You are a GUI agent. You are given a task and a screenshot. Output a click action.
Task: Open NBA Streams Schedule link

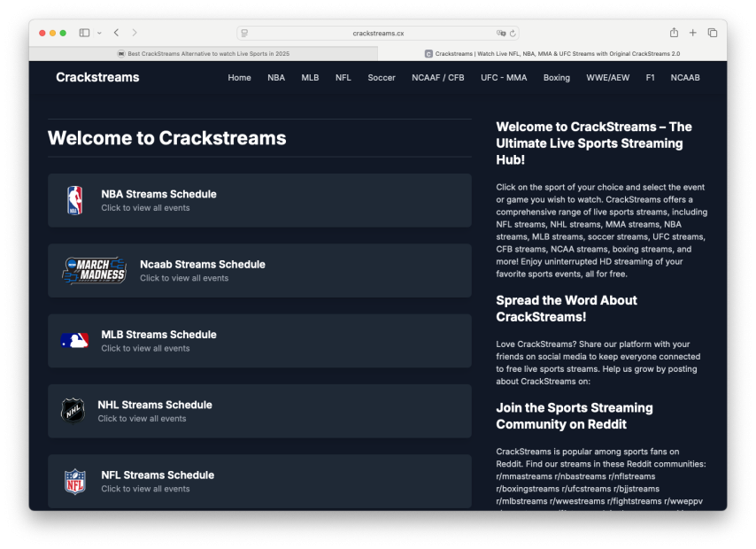(x=259, y=200)
